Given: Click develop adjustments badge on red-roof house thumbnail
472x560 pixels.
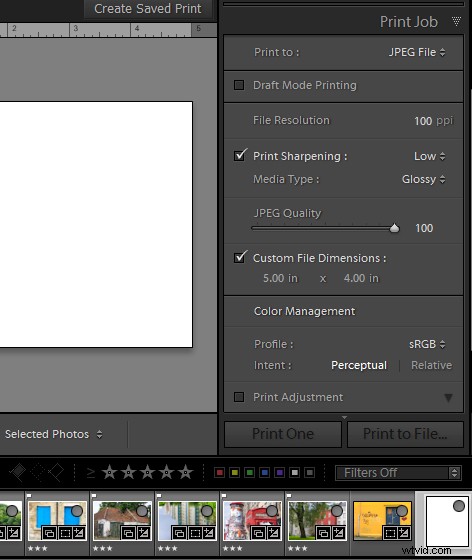Looking at the screenshot, I should click(x=144, y=534).
